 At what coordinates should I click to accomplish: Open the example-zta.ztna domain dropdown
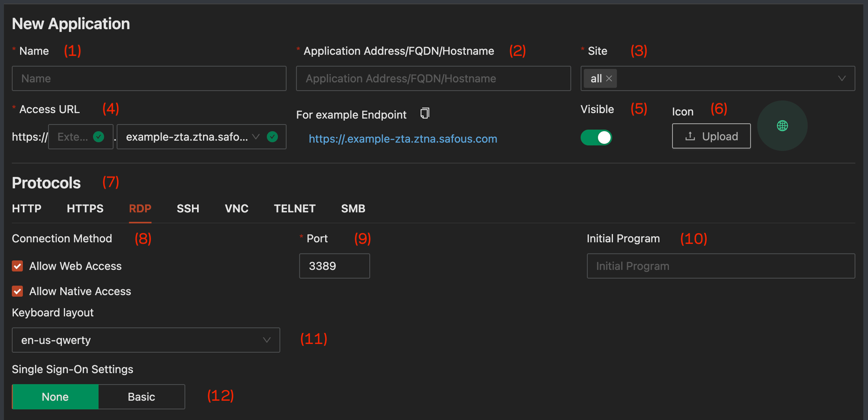pyautogui.click(x=256, y=136)
